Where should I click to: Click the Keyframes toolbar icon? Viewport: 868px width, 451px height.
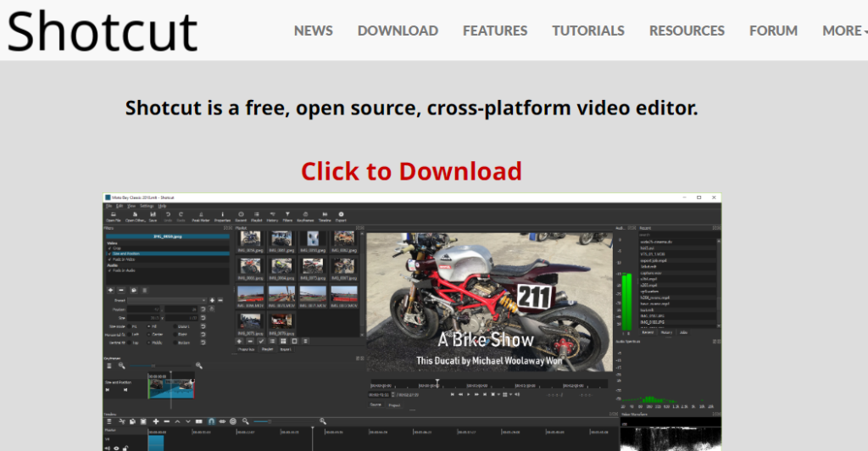click(305, 216)
